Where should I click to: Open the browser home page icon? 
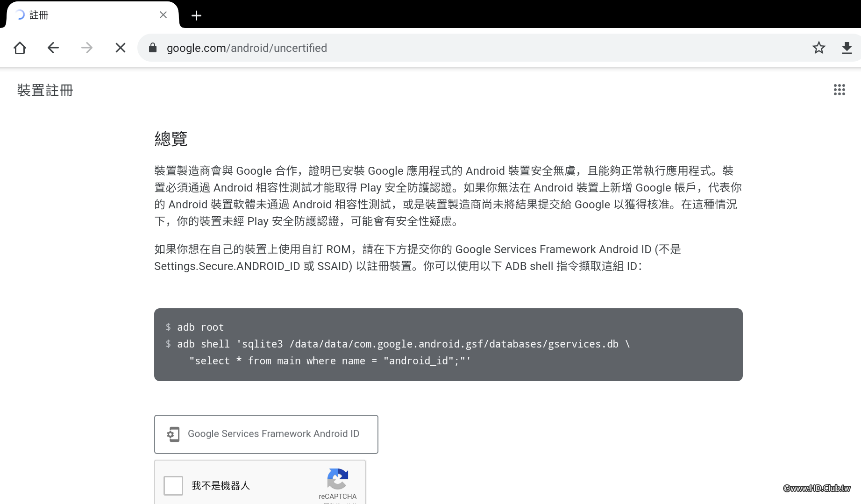20,48
